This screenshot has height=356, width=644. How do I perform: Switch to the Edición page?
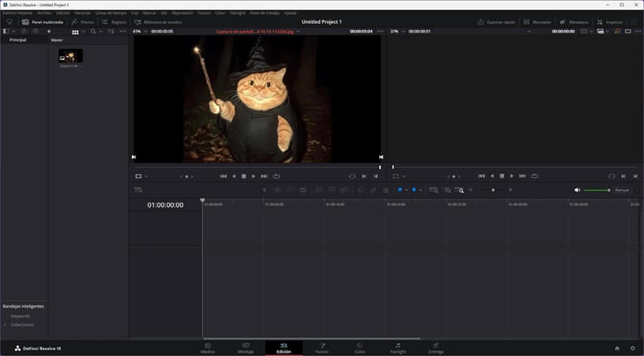[284, 348]
